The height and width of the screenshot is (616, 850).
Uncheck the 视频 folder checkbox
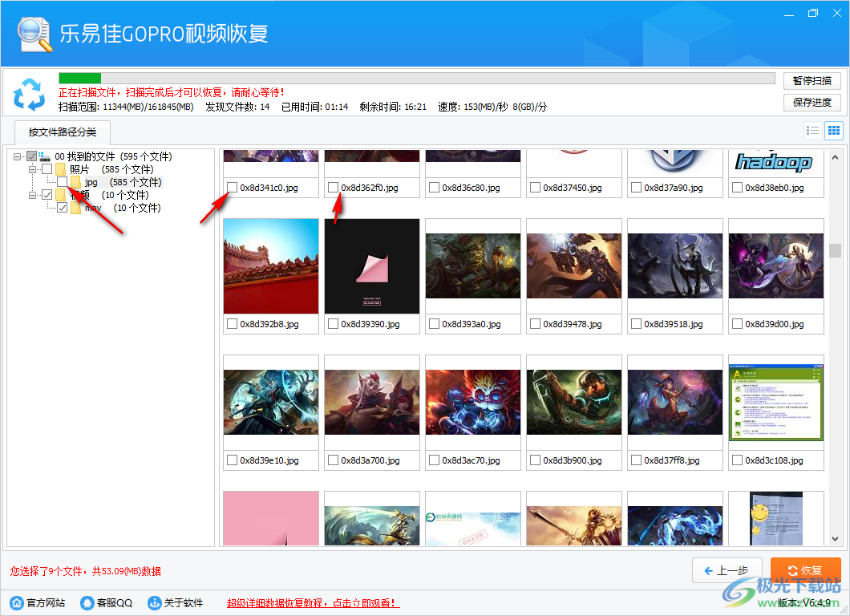(47, 195)
